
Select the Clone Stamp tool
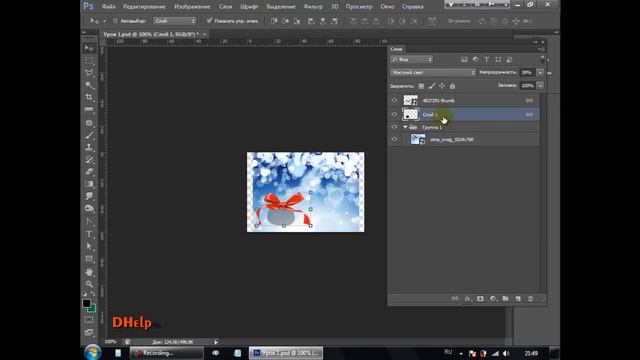[89, 147]
